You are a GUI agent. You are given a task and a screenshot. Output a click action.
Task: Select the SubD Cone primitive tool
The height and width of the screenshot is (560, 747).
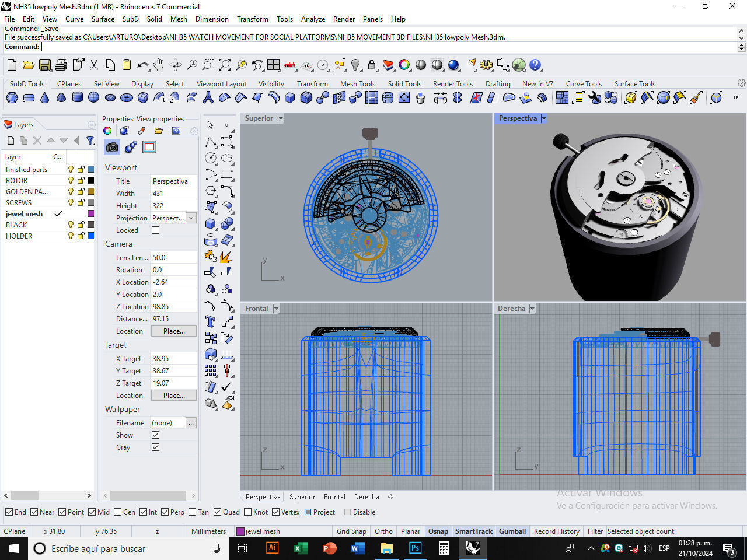click(x=44, y=97)
